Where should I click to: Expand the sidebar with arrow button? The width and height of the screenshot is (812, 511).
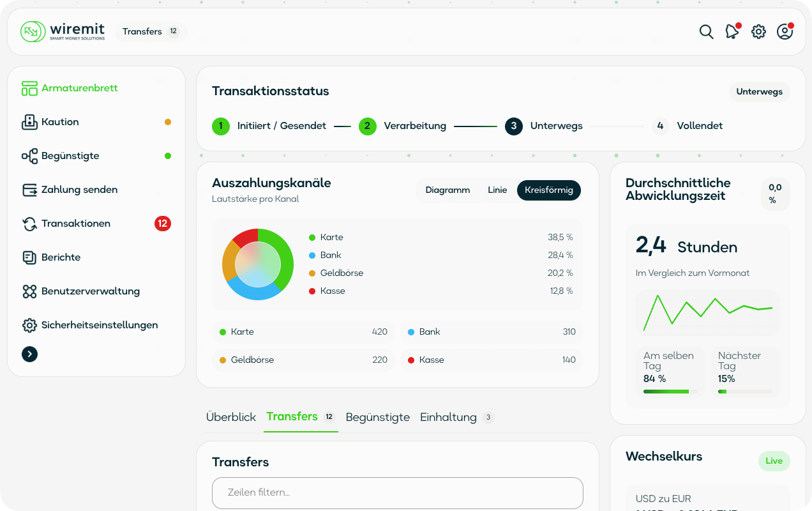coord(29,354)
